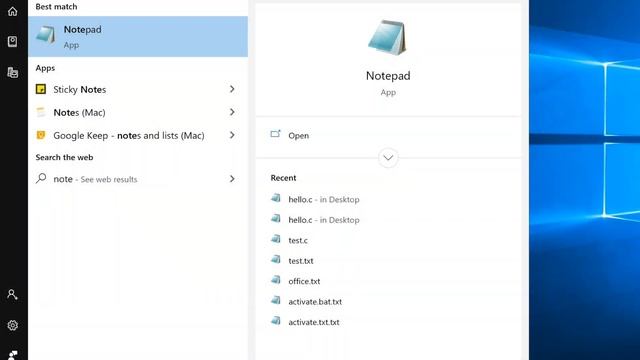The height and width of the screenshot is (360, 640).
Task: Open recent file test.txt
Action: [x=301, y=261]
